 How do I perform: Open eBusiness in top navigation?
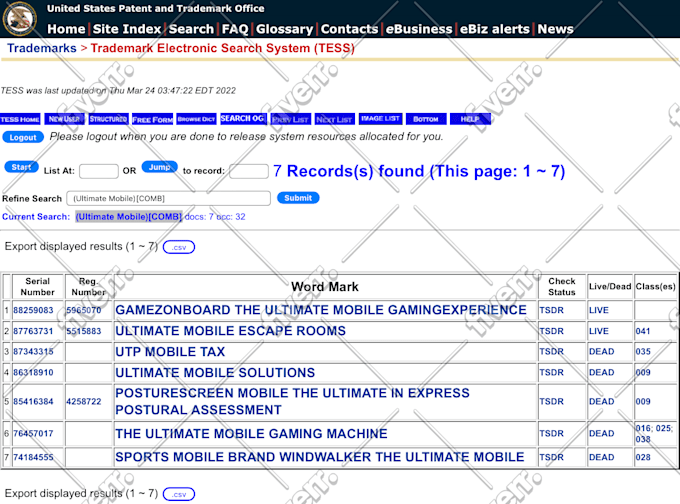coord(419,29)
